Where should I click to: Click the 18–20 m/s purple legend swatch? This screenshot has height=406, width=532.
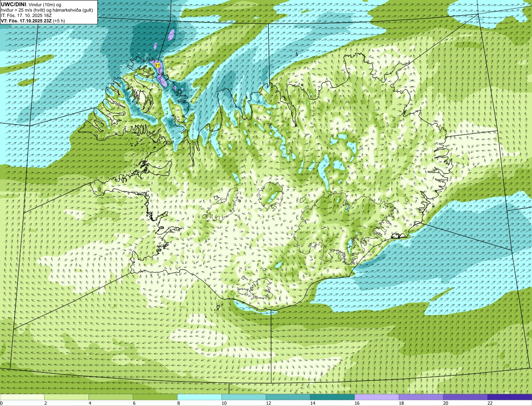[x=421, y=397]
